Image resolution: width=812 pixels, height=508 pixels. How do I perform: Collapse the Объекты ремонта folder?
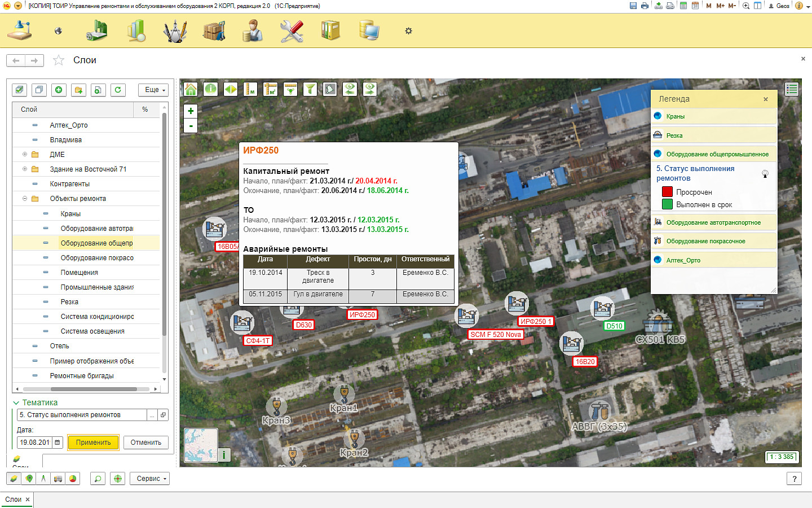pos(25,199)
